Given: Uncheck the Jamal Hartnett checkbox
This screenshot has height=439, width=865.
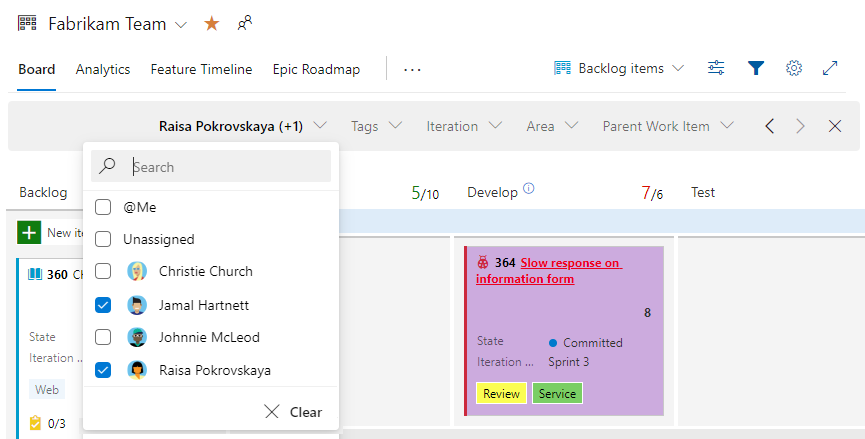Looking at the screenshot, I should coord(103,305).
